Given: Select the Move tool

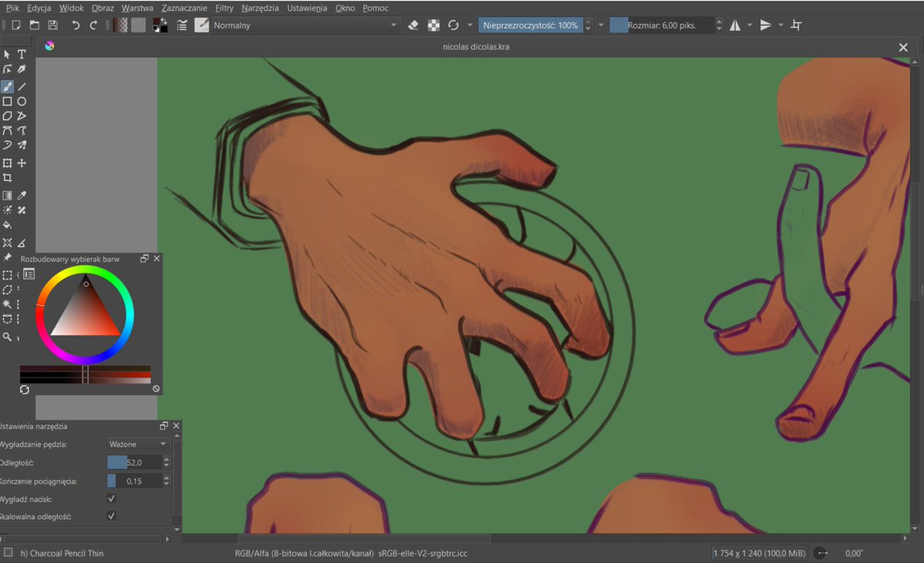Looking at the screenshot, I should pos(22,163).
